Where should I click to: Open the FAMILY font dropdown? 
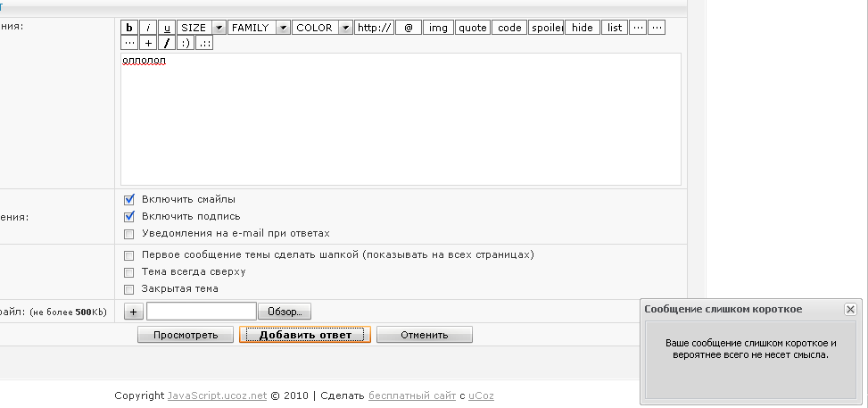click(259, 28)
